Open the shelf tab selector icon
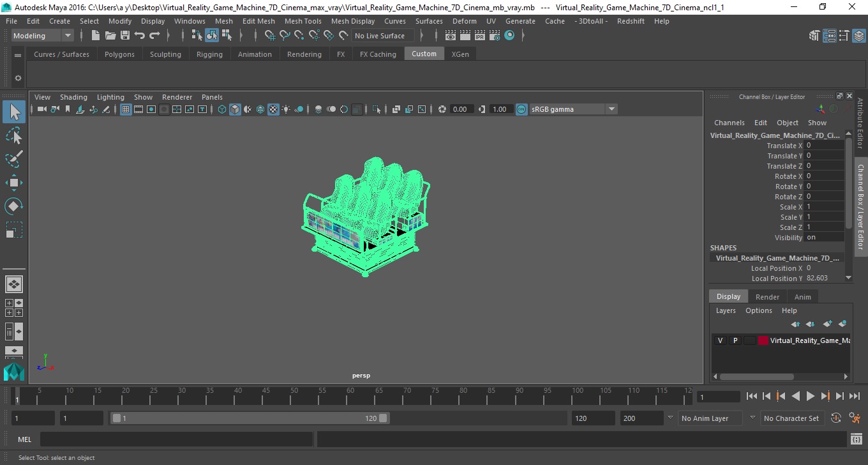868x465 pixels. click(18, 54)
